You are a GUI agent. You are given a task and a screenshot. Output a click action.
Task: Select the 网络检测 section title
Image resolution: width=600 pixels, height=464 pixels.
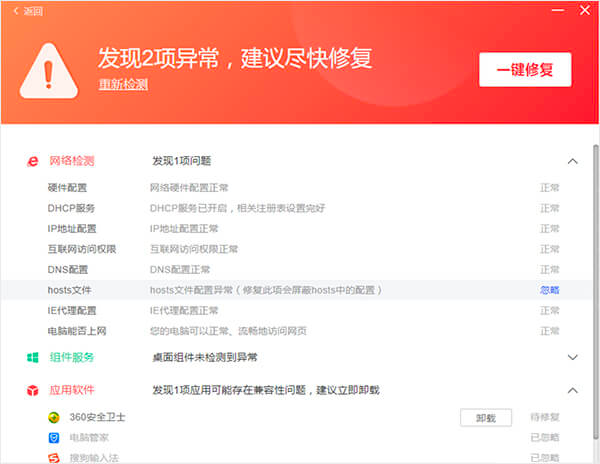[x=72, y=161]
